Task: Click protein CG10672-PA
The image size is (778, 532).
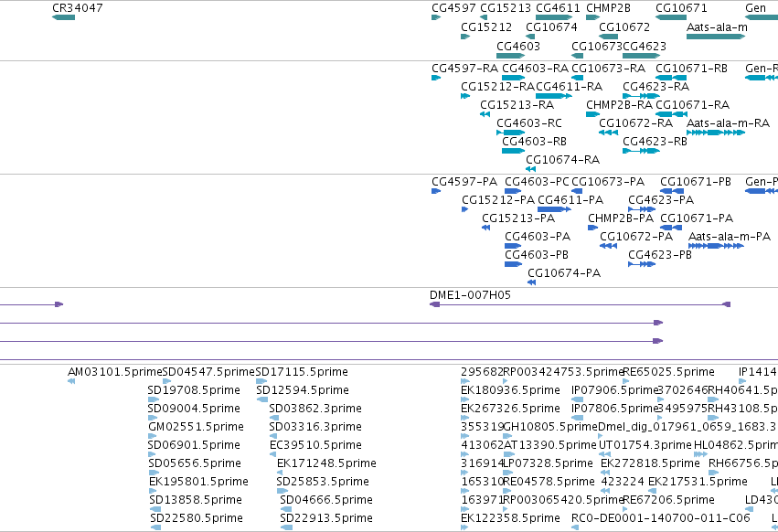Action: (608, 246)
